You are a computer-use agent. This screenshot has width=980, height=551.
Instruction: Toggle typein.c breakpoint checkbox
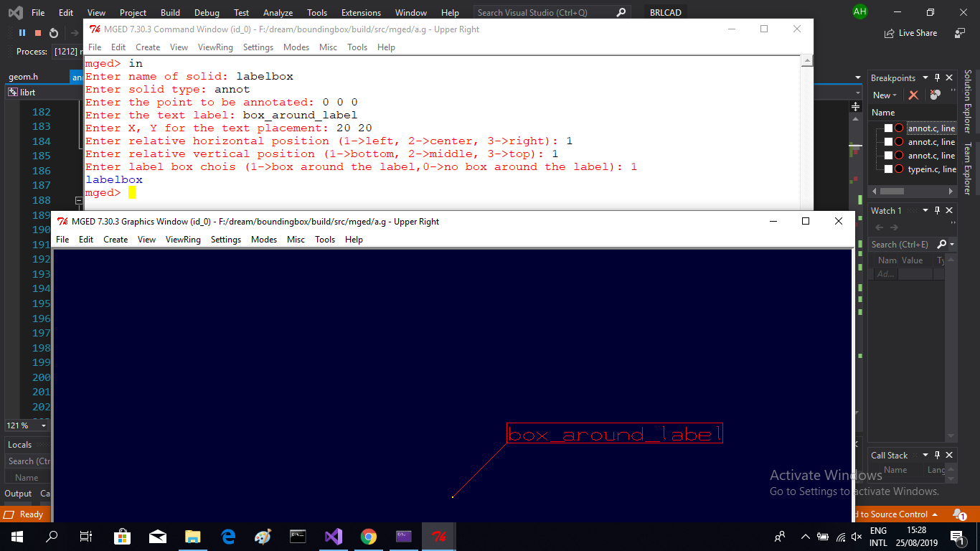tap(888, 169)
